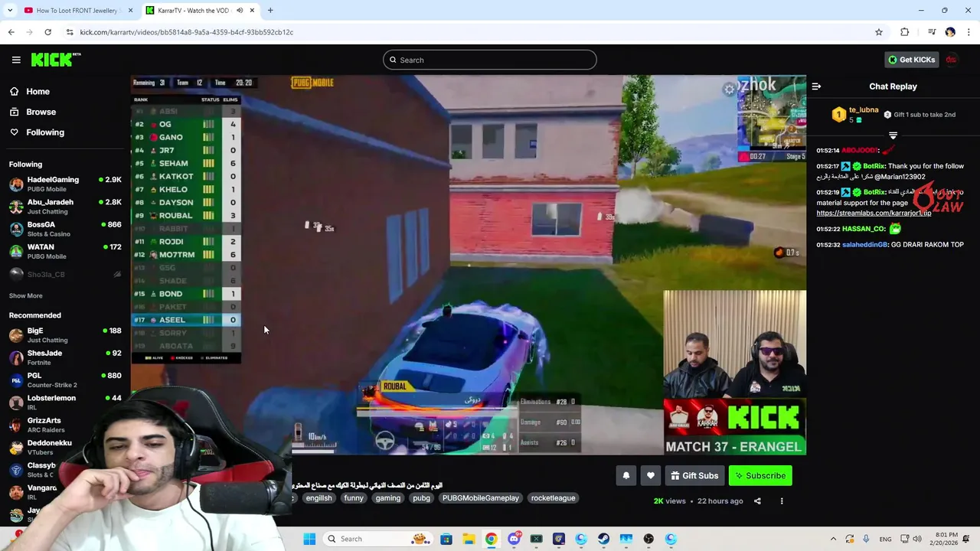Focus the Kick search field
This screenshot has height=551, width=980.
coord(490,60)
